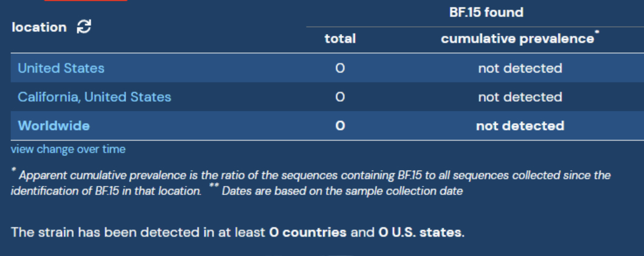Click the Worldwide row total value
Image resolution: width=644 pixels, height=256 pixels.
[340, 126]
